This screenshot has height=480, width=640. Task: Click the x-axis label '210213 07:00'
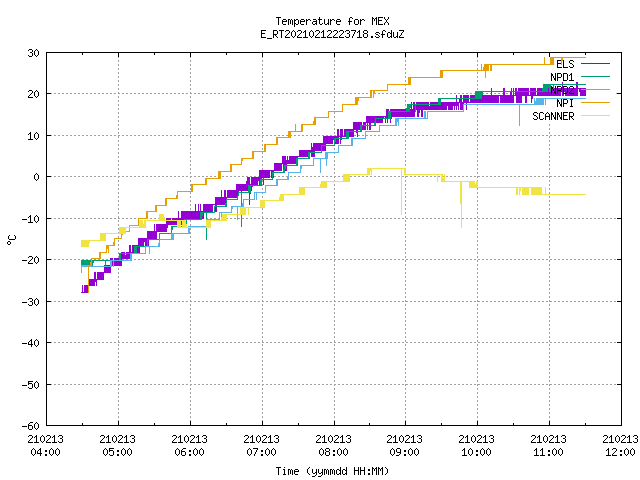click(x=261, y=446)
